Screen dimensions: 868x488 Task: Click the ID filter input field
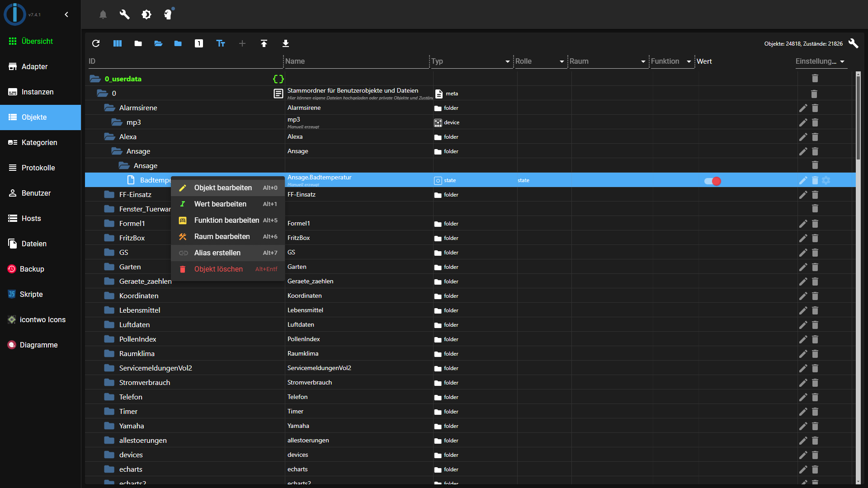(185, 61)
